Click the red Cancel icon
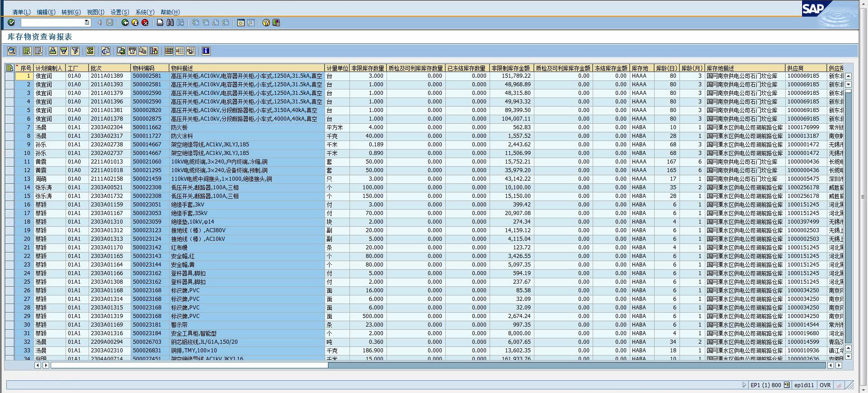This screenshot has width=868, height=393. point(145,23)
